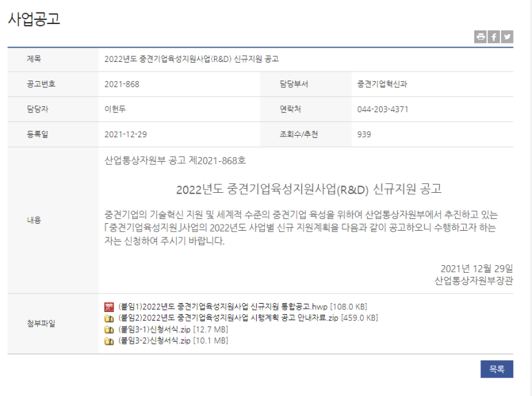Click the 등록일 field label
This screenshot has height=396, width=532.
37,134
